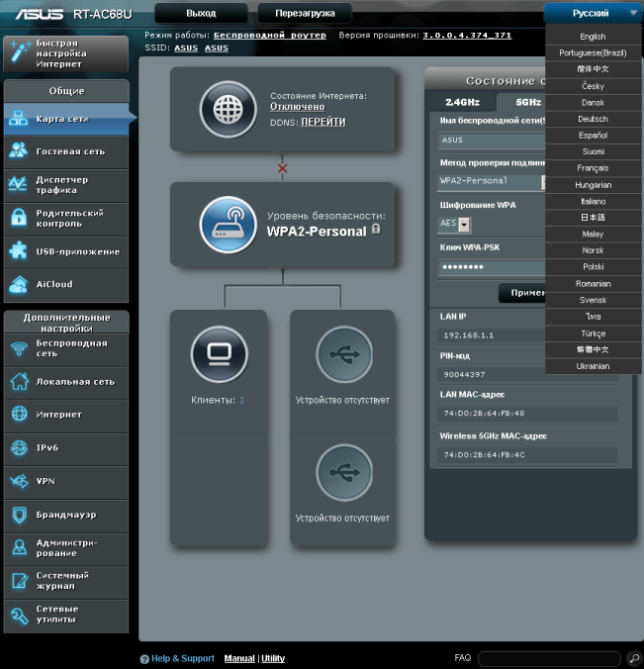Click the Parental Control lock icon
The width and height of the screenshot is (644, 669).
(x=19, y=218)
